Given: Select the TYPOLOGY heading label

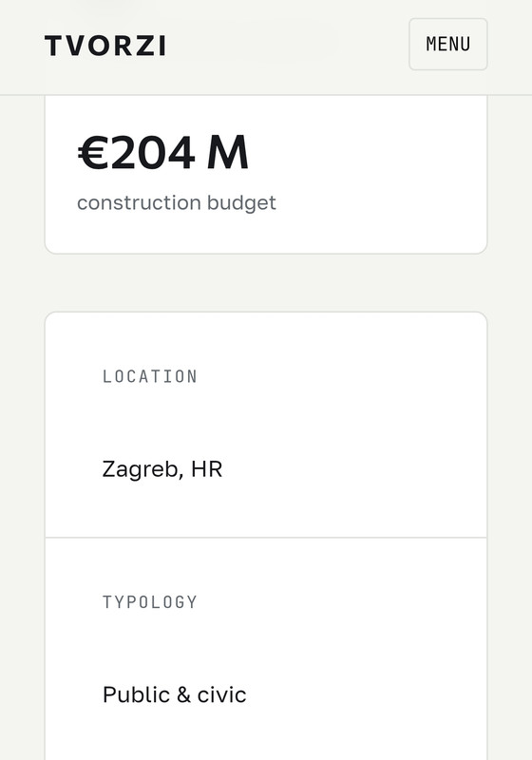Looking at the screenshot, I should (150, 602).
